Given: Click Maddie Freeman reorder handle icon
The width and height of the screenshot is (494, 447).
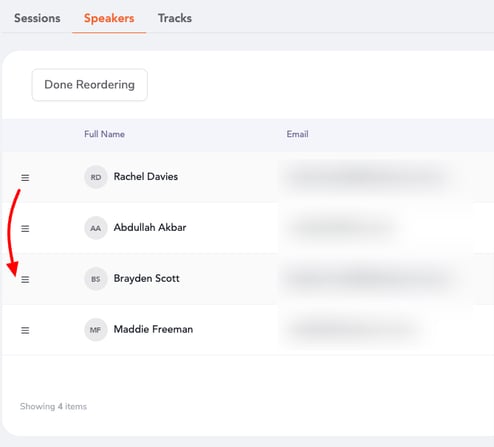Looking at the screenshot, I should point(25,330).
